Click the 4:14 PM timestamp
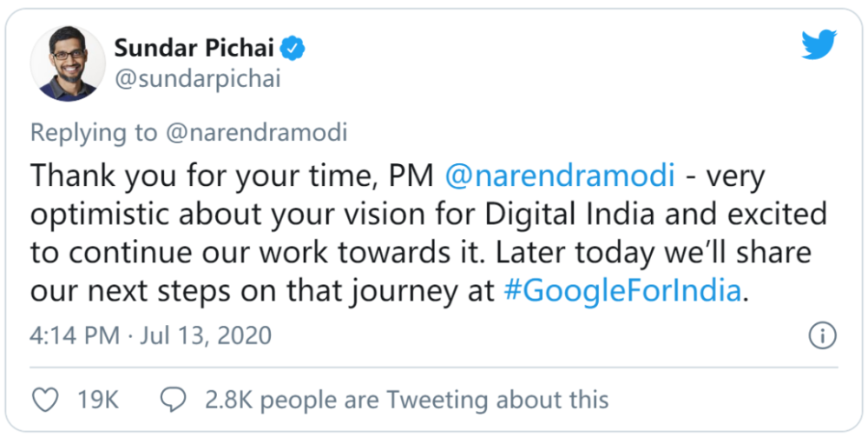868x437 pixels. [75, 335]
